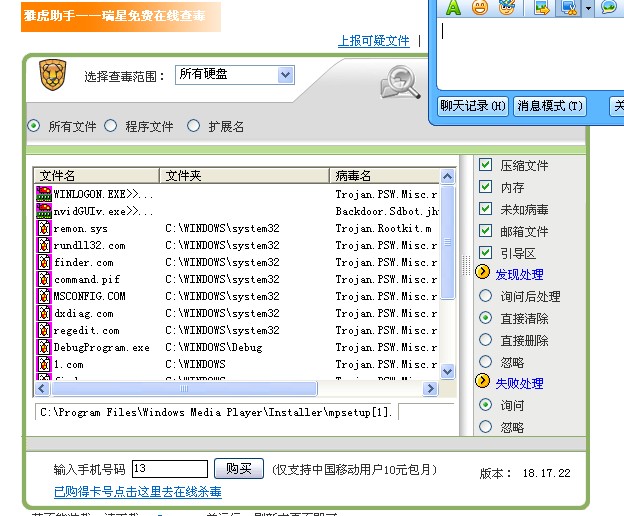Click the 已购得卡号点击这里去在线杀毒 link
This screenshot has height=516, width=624.
pos(138,492)
